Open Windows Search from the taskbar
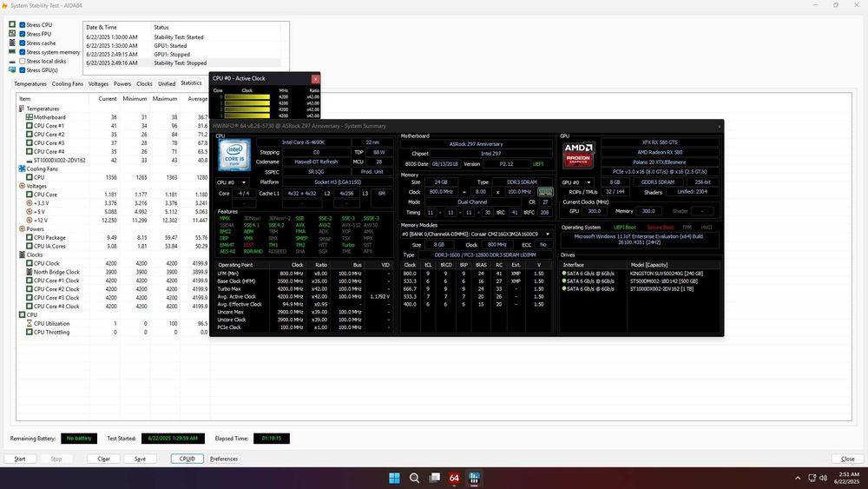 414,478
